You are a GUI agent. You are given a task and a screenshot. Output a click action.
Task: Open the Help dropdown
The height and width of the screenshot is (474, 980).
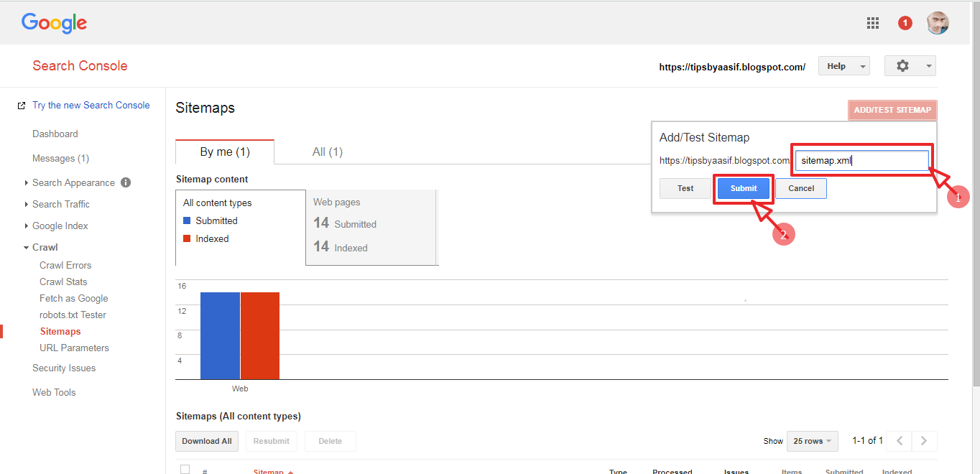pyautogui.click(x=843, y=66)
